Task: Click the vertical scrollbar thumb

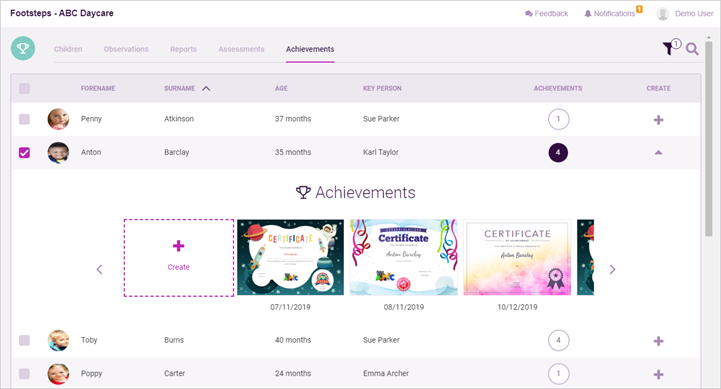Action: point(708,138)
